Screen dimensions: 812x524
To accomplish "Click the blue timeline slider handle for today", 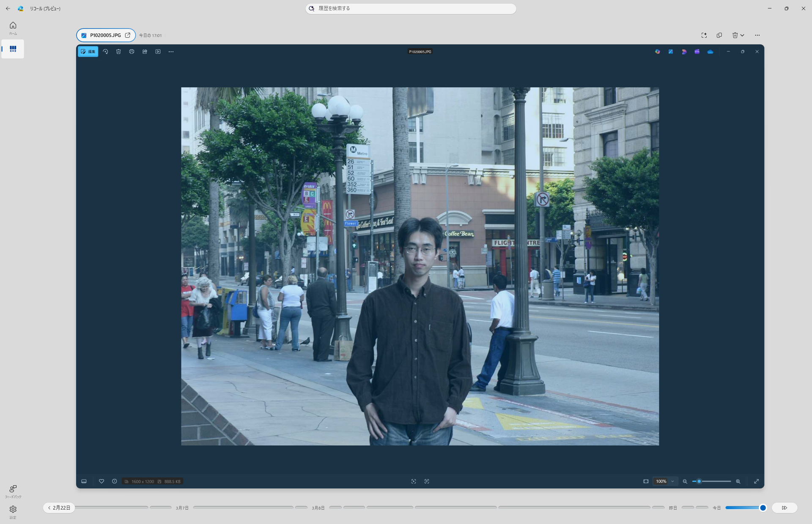I will tap(763, 508).
